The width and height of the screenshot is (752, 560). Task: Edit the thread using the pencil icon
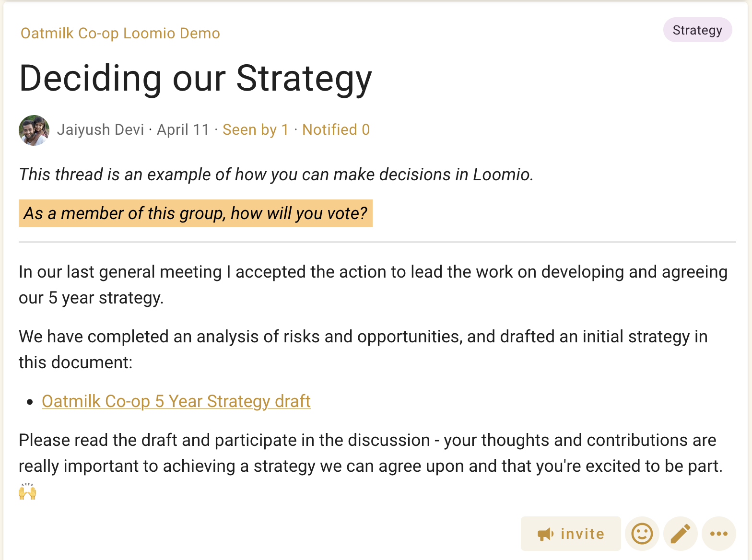pos(680,534)
